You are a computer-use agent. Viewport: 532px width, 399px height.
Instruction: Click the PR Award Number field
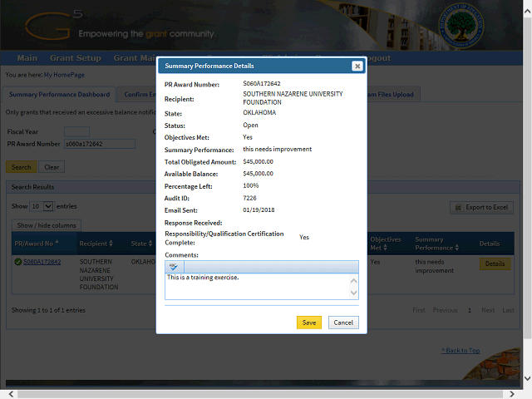pyautogui.click(x=100, y=144)
